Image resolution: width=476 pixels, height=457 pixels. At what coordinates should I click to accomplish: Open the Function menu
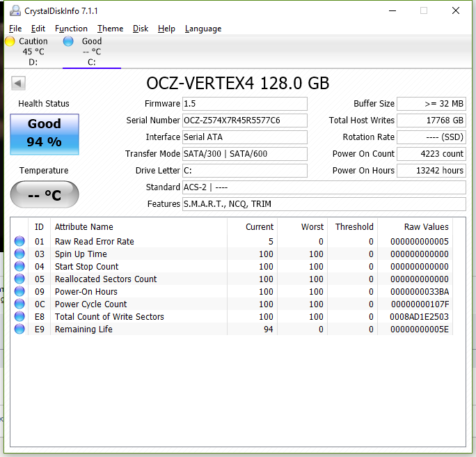(71, 29)
